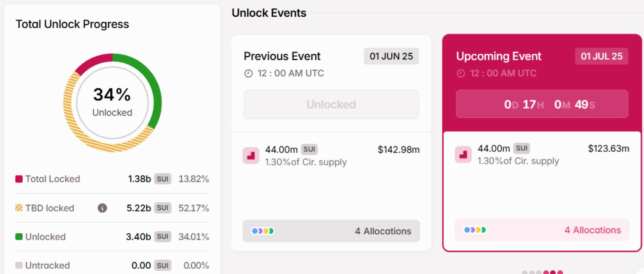Click the SUI tag beside 1.38b
The width and height of the screenshot is (644, 274).
pos(163,179)
